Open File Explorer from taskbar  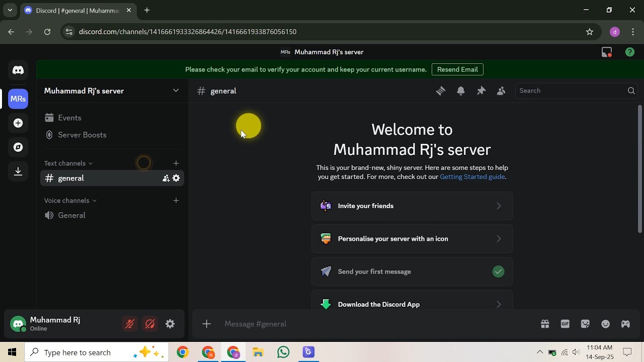(x=258, y=352)
